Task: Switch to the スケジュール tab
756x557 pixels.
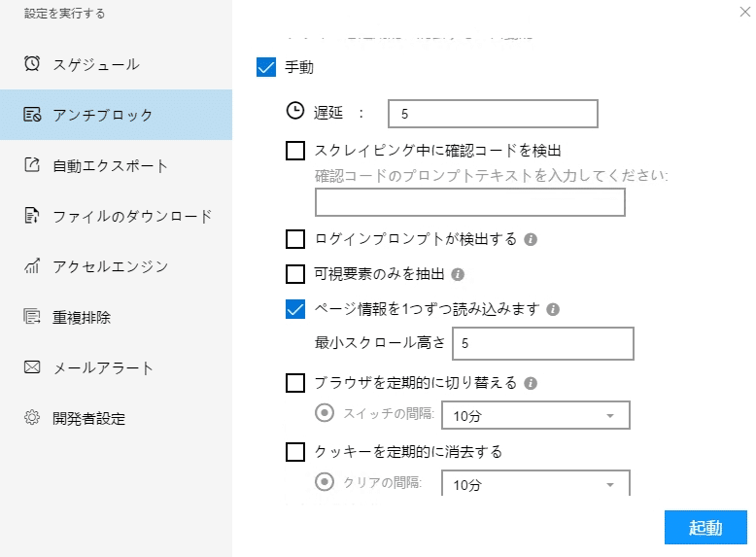Action: [x=95, y=64]
